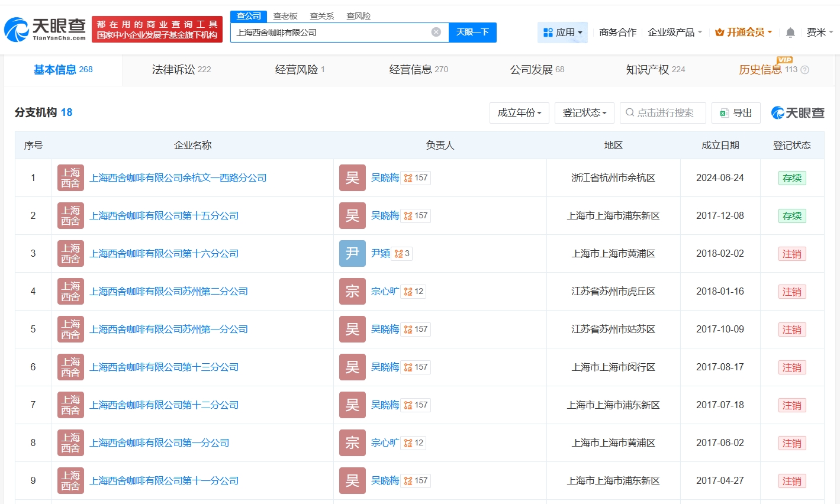This screenshot has width=840, height=504.
Task: Click 宗 avatar in row 8
Action: point(352,443)
